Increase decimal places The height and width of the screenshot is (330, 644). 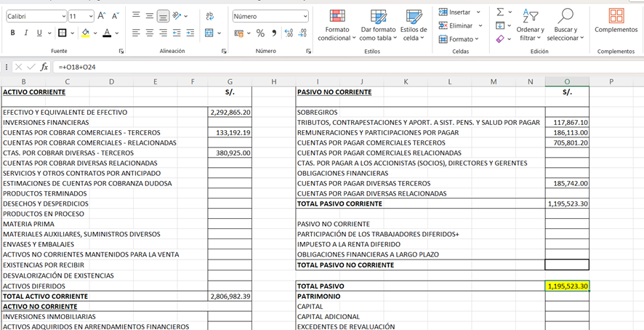pos(289,33)
